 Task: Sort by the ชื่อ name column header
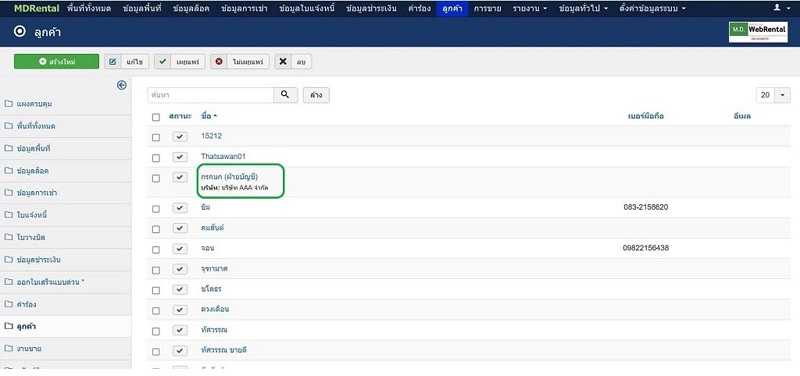209,116
